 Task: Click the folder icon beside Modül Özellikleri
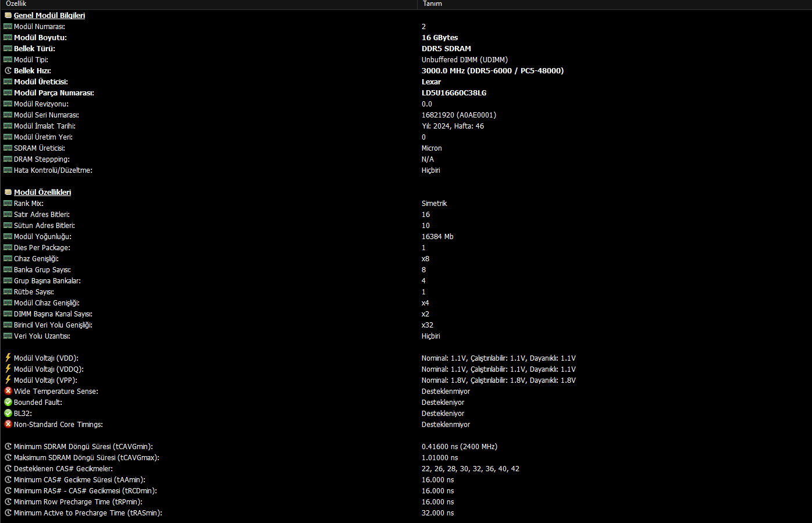[8, 193]
